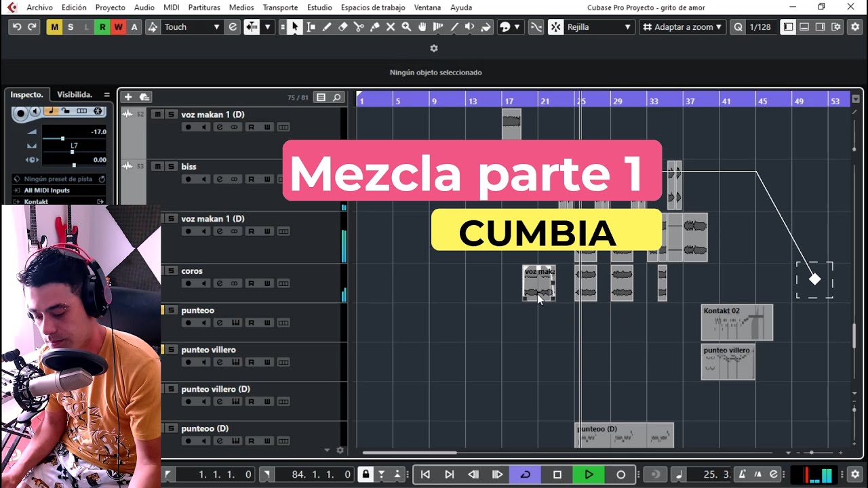Open the transport bar setup gear
Image resolution: width=868 pixels, height=488 pixels.
pyautogui.click(x=854, y=474)
